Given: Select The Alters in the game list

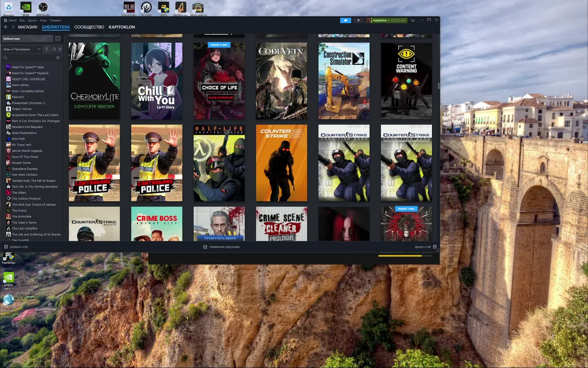Looking at the screenshot, I should click(x=32, y=193).
